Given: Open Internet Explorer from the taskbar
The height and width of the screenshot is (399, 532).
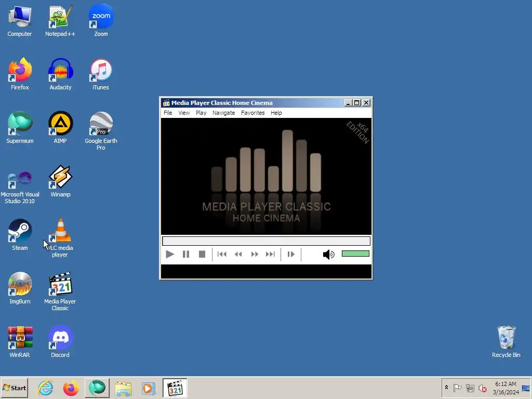Looking at the screenshot, I should (x=45, y=388).
